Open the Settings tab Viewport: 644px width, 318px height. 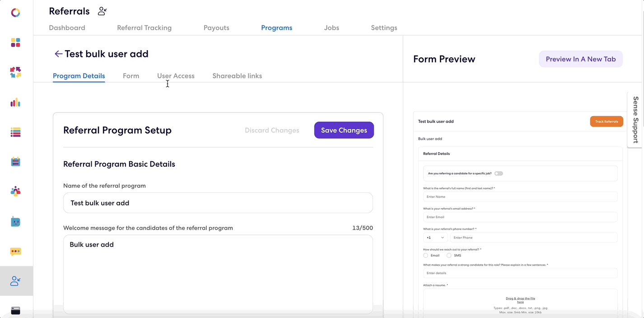[x=384, y=28]
